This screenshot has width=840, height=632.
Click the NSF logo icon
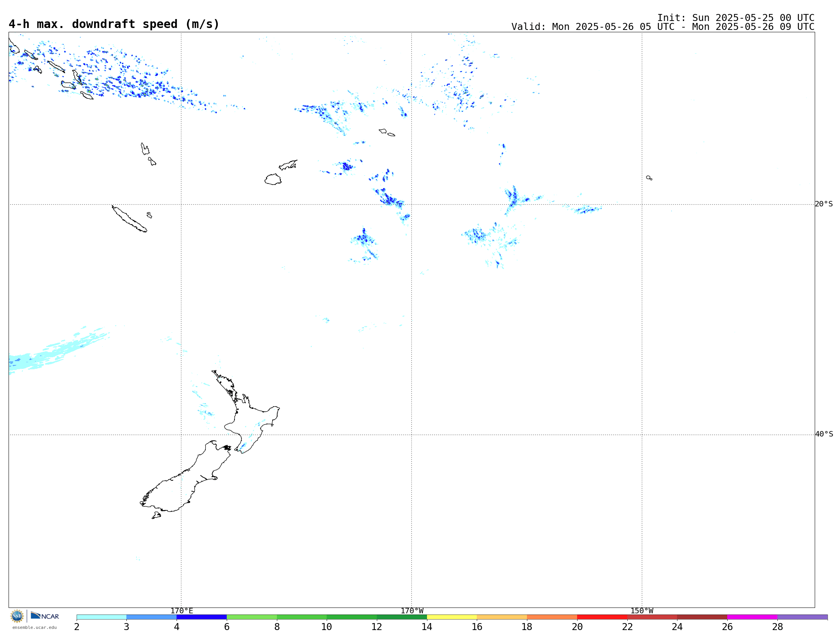pos(17,616)
